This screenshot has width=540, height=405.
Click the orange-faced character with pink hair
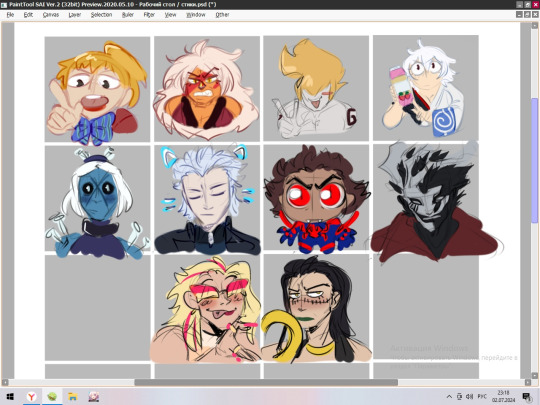pos(207,90)
